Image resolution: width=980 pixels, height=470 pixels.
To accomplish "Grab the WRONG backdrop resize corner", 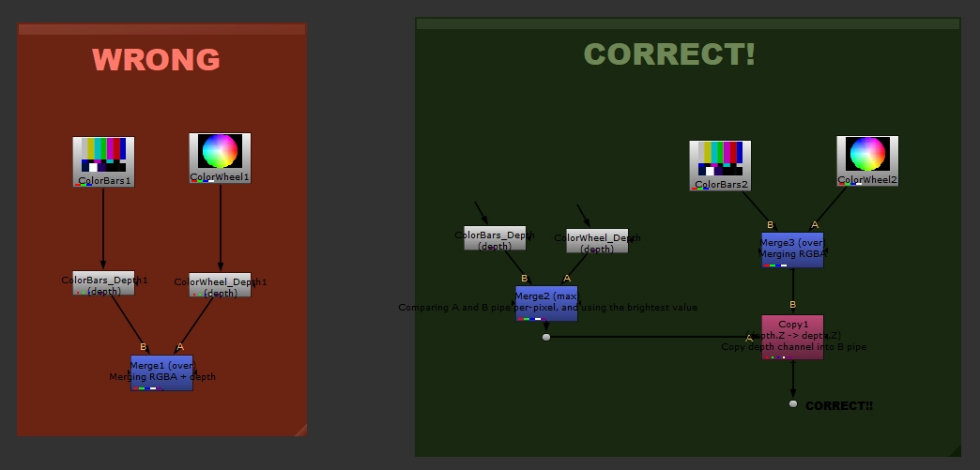I will click(301, 430).
